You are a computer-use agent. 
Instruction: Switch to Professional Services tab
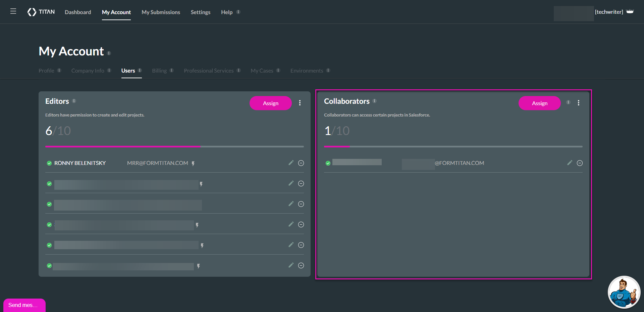pyautogui.click(x=209, y=71)
